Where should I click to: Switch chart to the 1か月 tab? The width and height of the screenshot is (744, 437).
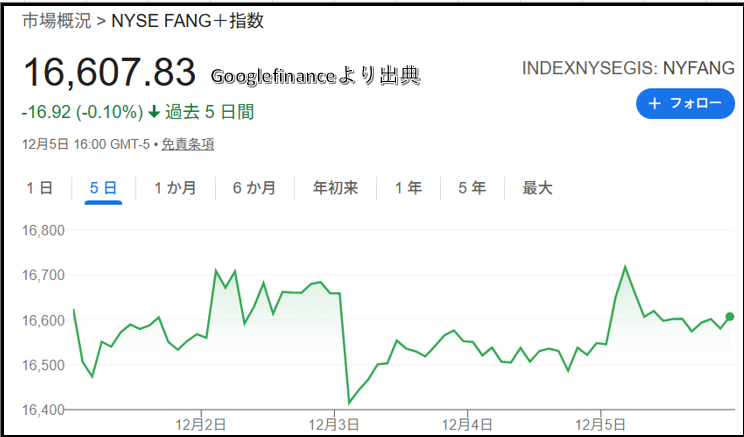175,188
